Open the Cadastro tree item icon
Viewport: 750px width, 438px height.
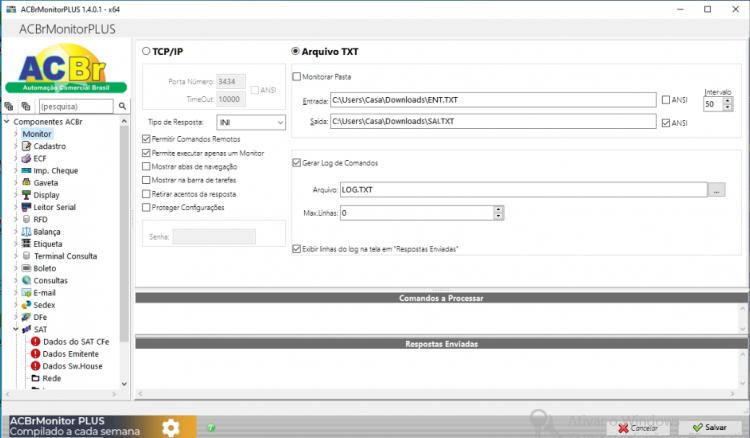pyautogui.click(x=26, y=146)
